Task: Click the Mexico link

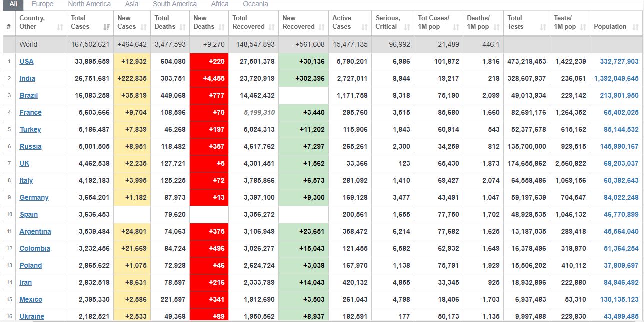Action: (x=31, y=299)
